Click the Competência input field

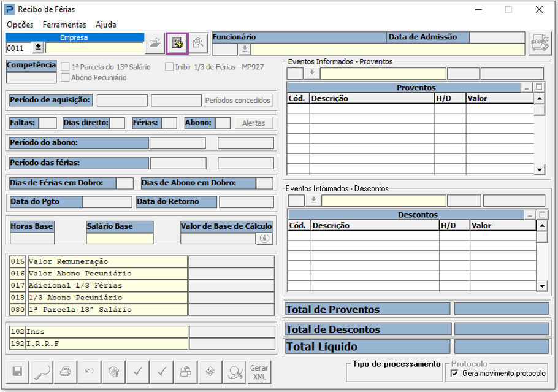(31, 78)
